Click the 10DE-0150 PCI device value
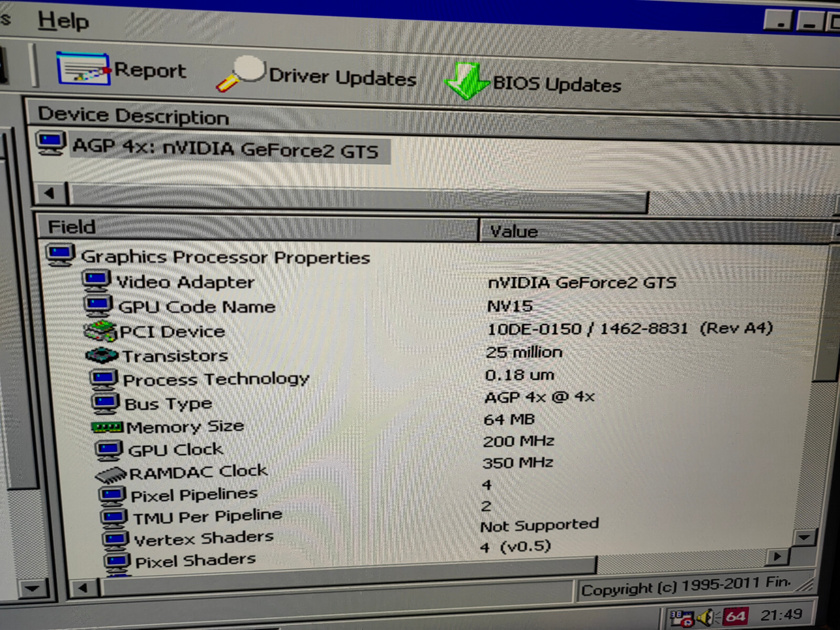Viewport: 840px width, 630px height. pyautogui.click(x=630, y=329)
